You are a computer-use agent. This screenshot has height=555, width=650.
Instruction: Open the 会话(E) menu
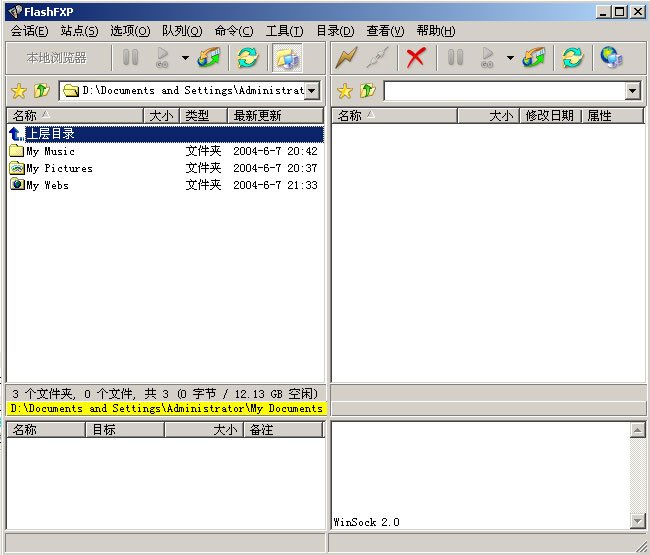coord(29,31)
